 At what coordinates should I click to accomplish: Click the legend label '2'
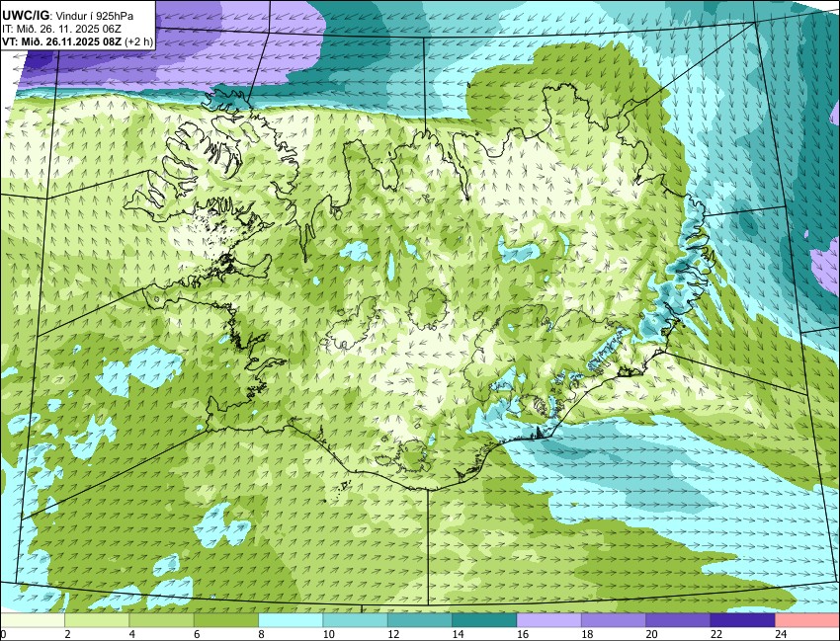[68, 634]
